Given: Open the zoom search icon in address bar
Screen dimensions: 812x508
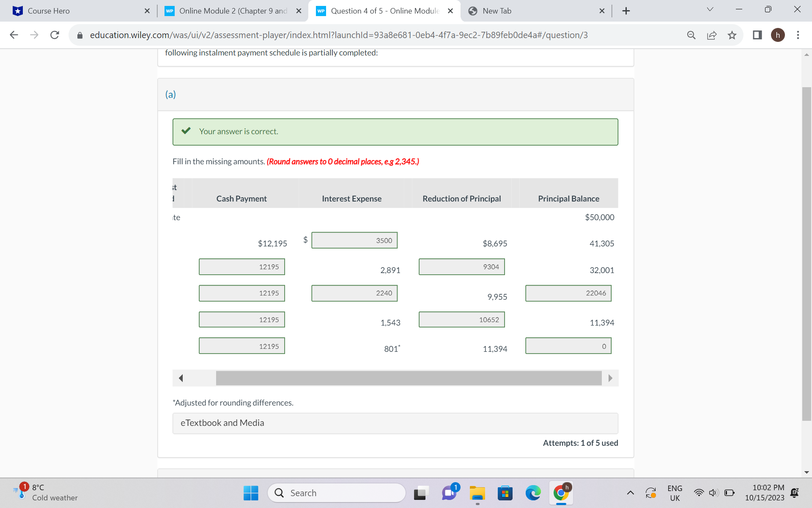Looking at the screenshot, I should [x=691, y=35].
